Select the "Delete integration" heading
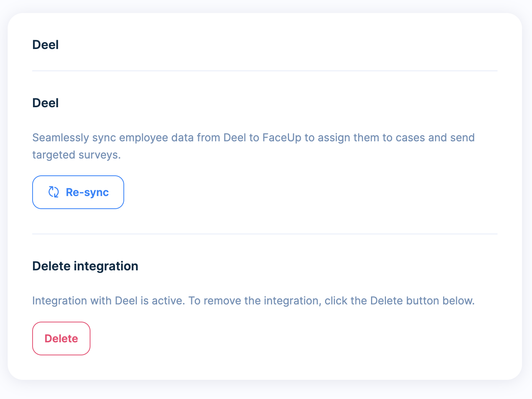532x399 pixels. click(85, 266)
